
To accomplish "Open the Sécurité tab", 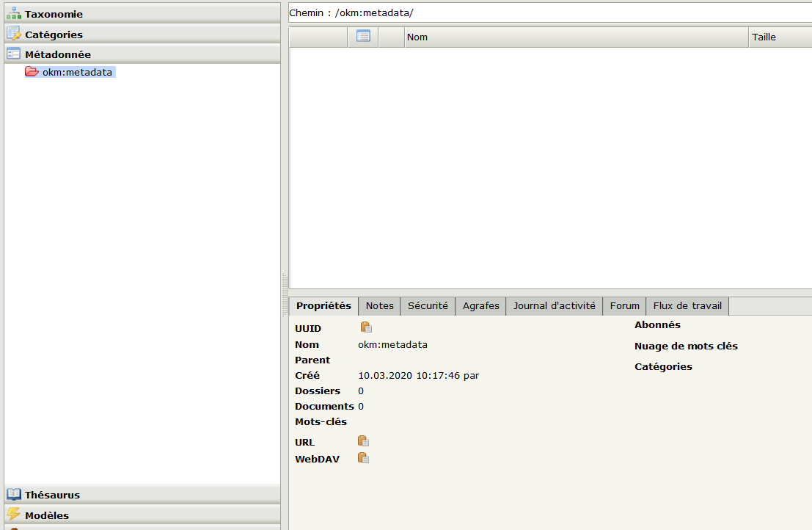I will coord(427,306).
